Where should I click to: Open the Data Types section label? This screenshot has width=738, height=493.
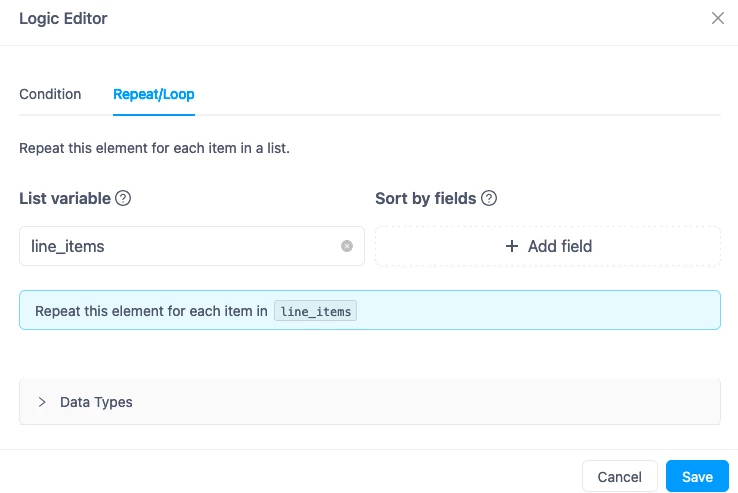96,402
